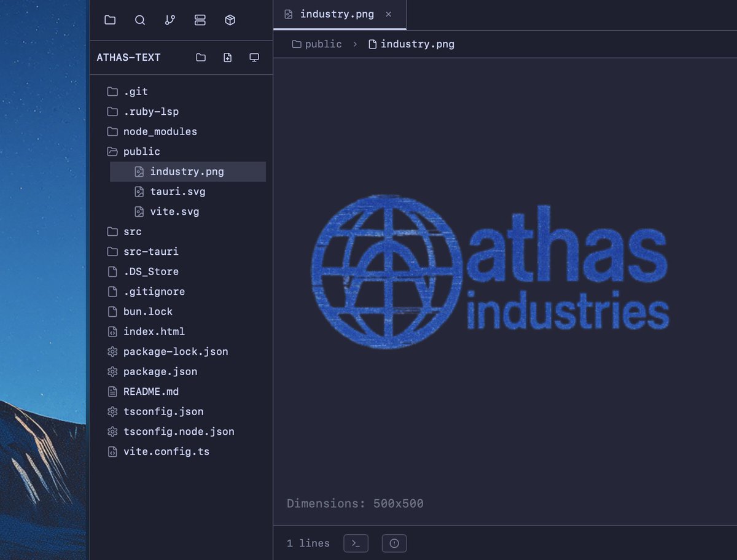Open README.md from the sidebar
Viewport: 737px width, 560px height.
(151, 391)
